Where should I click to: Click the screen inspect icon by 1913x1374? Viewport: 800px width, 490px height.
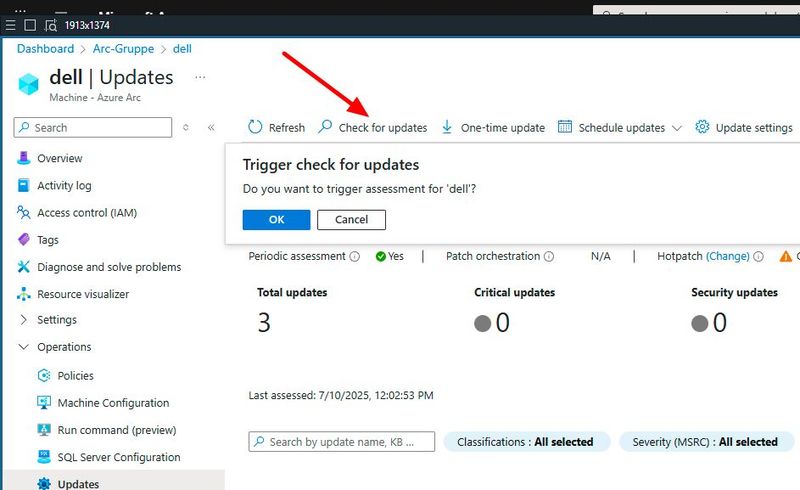point(51,25)
